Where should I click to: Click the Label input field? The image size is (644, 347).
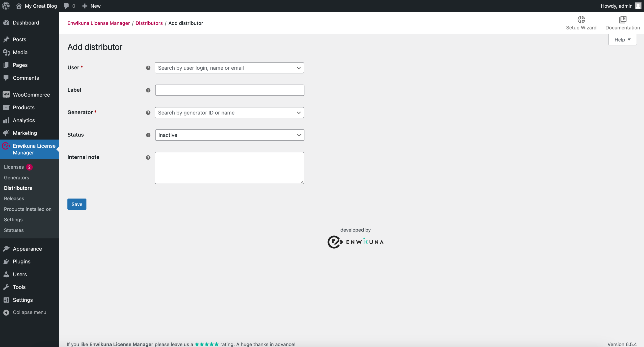coord(230,90)
